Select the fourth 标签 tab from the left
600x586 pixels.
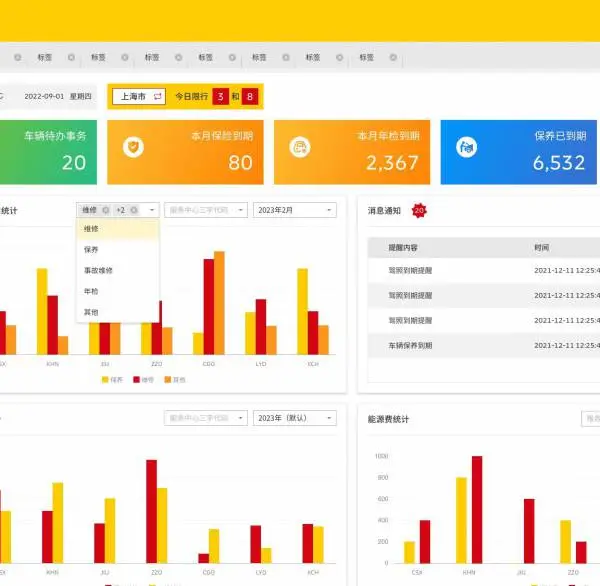205,57
